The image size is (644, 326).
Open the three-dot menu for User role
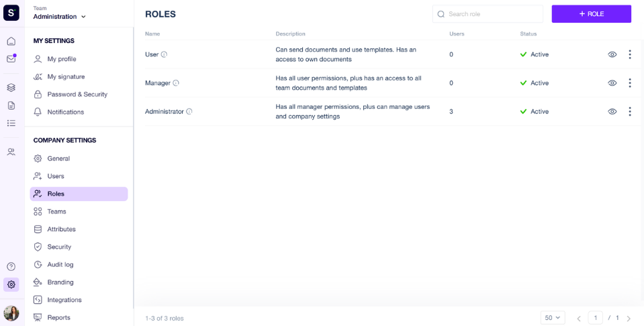tap(630, 54)
